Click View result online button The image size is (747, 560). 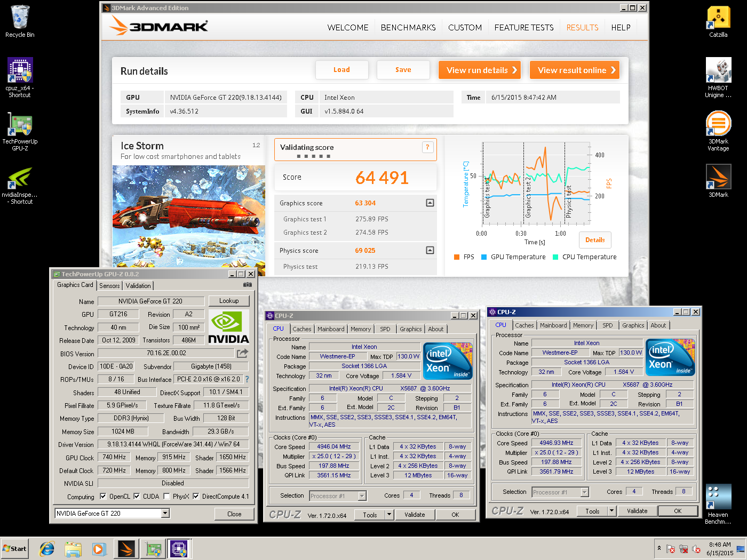[x=575, y=70]
